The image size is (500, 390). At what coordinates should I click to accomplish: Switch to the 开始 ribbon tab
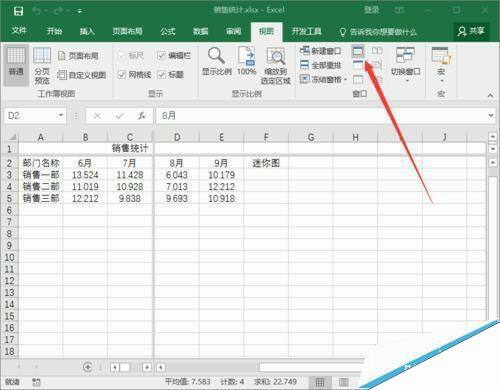coord(54,31)
